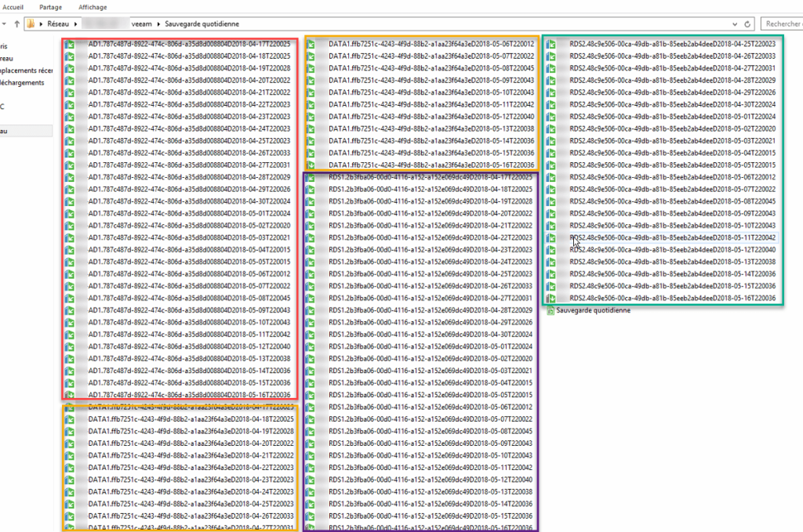
Task: Open the address bar history dropdown
Action: [x=735, y=24]
